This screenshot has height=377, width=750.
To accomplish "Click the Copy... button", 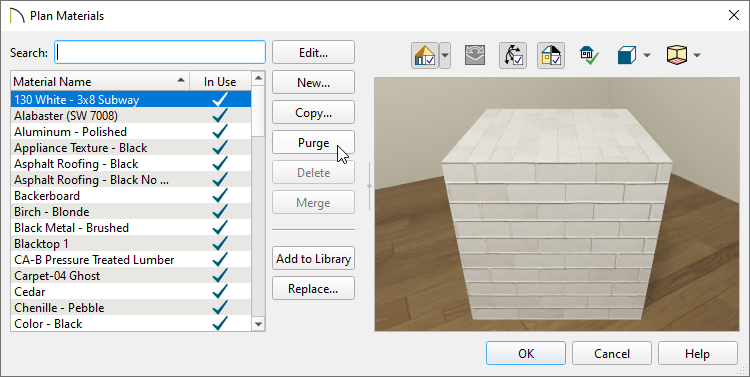I will coord(313,112).
